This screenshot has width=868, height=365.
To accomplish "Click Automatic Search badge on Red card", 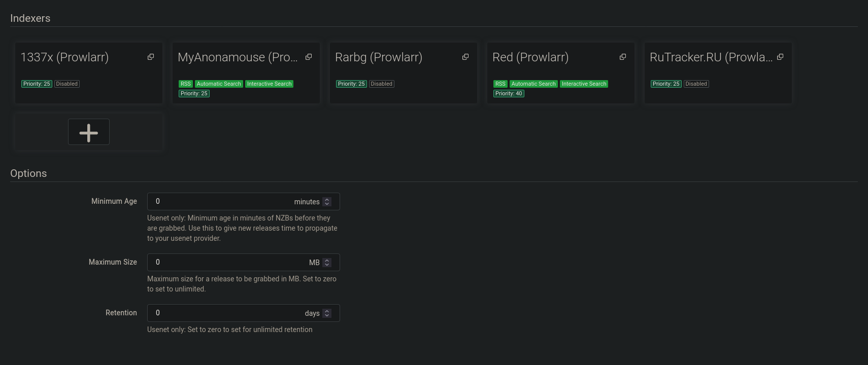I will click(533, 84).
